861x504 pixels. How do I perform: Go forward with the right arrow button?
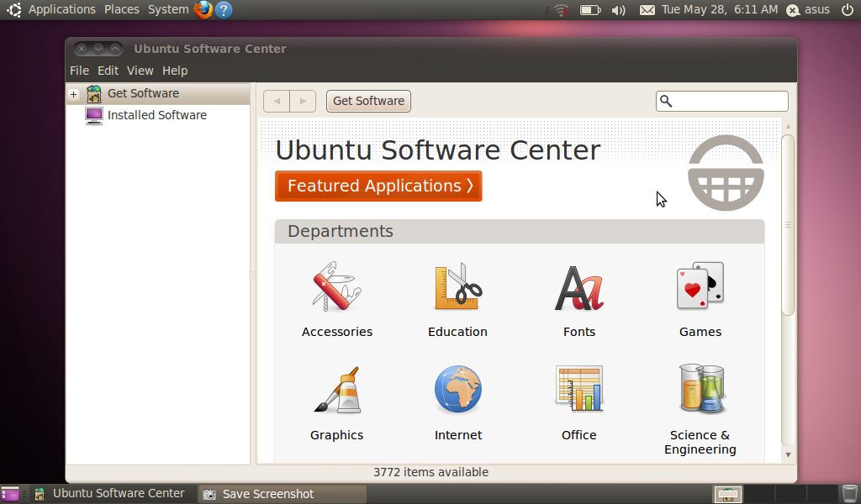pyautogui.click(x=303, y=101)
